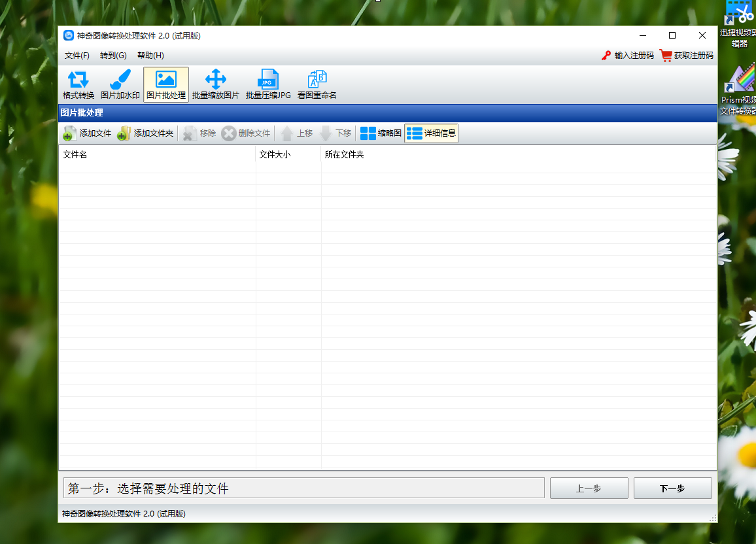This screenshot has width=756, height=544.
Task: Click the 上移 move up arrow
Action: (x=297, y=133)
